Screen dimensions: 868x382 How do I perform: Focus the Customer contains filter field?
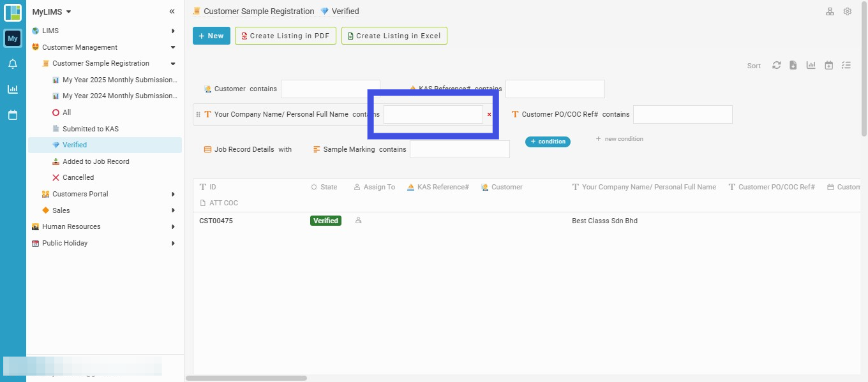[331, 89]
